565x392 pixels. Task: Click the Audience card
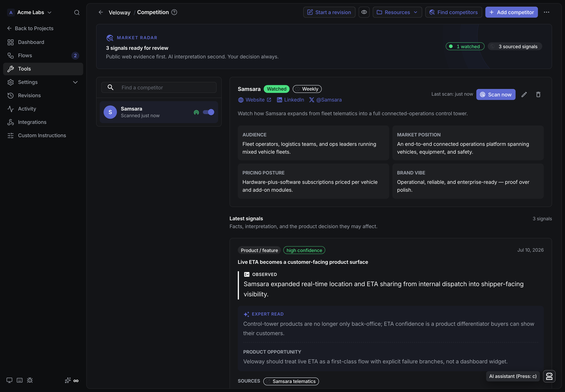[x=313, y=143]
